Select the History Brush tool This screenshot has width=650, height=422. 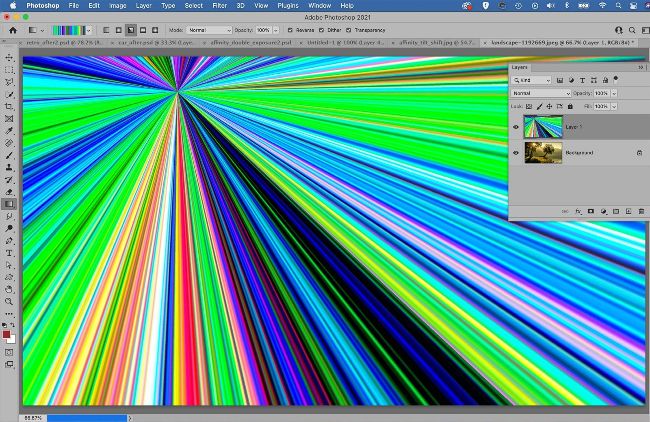click(9, 179)
